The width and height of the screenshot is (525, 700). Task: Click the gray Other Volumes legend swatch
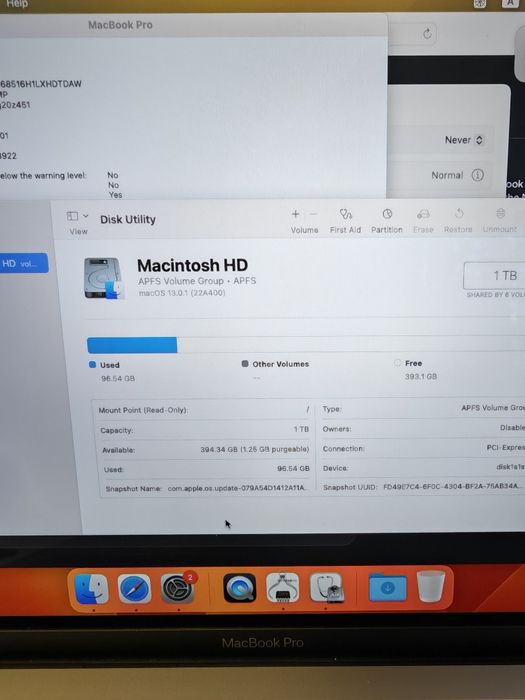245,364
